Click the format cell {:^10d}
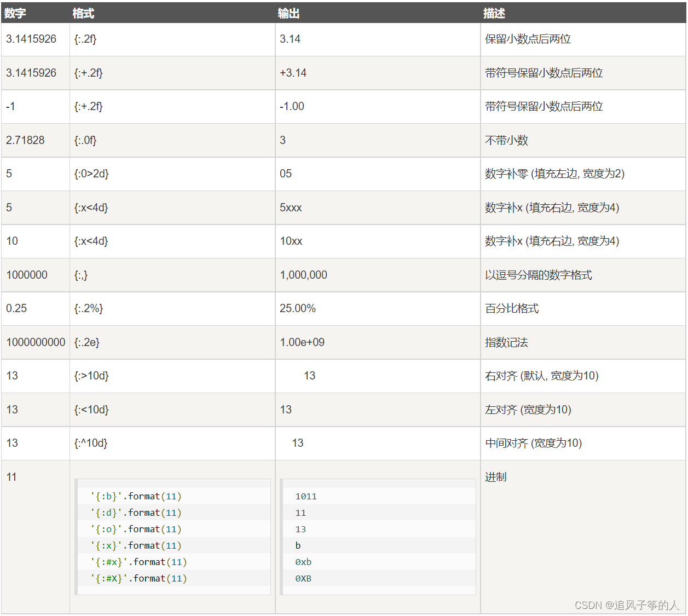The width and height of the screenshot is (688, 616). (x=89, y=444)
